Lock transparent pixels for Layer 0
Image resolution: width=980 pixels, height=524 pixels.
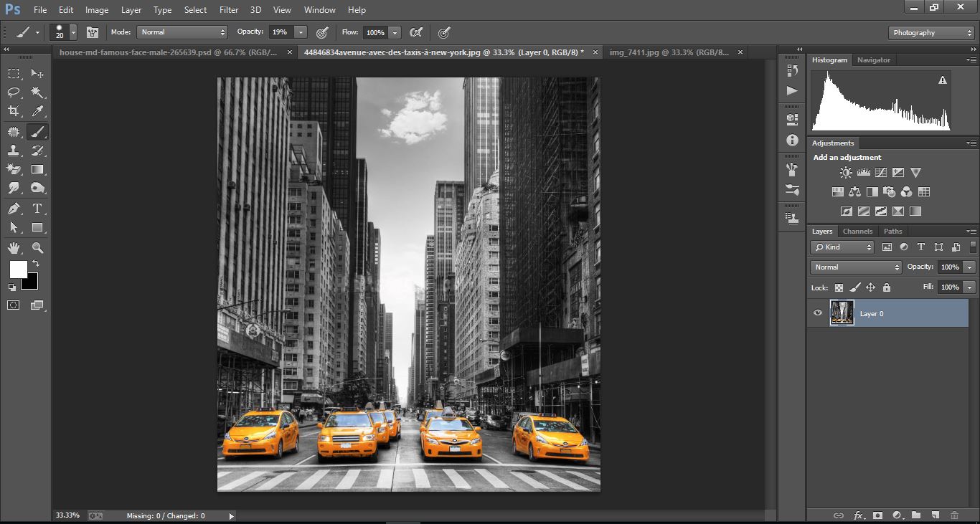pyautogui.click(x=838, y=287)
